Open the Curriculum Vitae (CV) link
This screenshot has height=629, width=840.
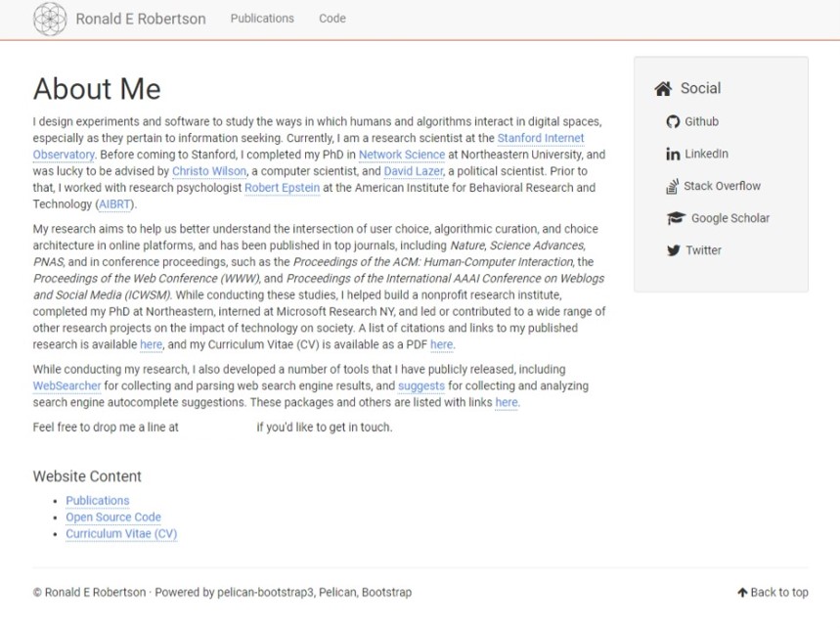pyautogui.click(x=121, y=534)
